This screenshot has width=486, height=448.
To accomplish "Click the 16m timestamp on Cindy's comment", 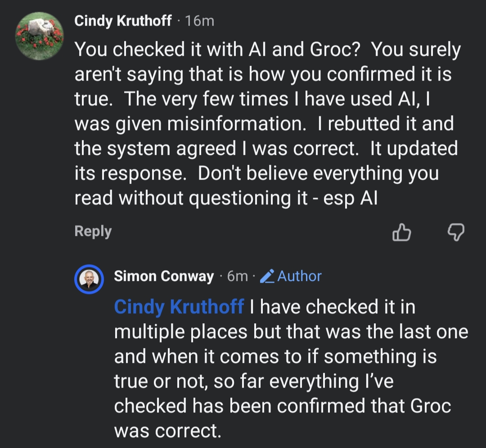I will [199, 21].
